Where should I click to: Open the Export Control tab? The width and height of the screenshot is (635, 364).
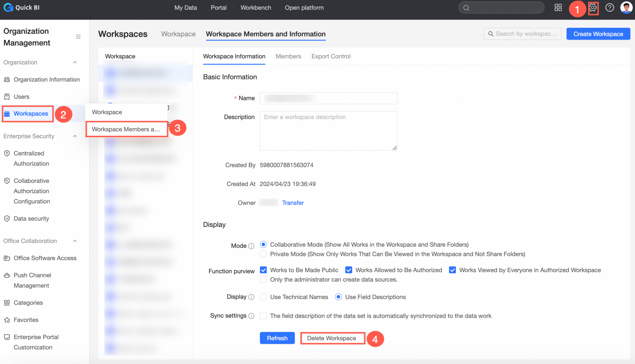click(331, 56)
